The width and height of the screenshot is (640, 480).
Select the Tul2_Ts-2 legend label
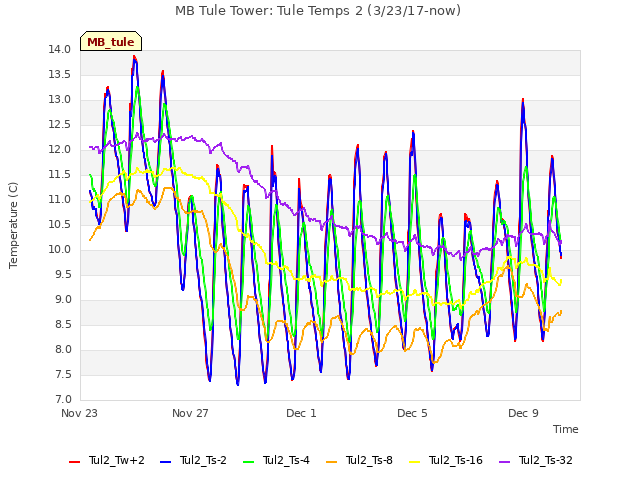[203, 460]
